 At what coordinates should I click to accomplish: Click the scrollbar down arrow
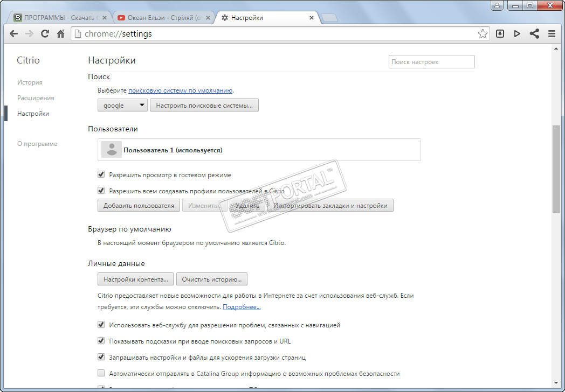556,383
